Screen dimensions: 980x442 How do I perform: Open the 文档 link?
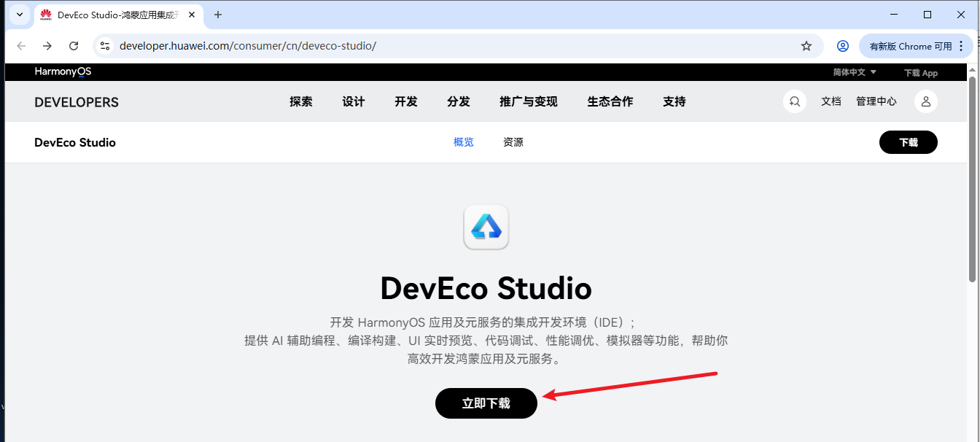click(831, 101)
